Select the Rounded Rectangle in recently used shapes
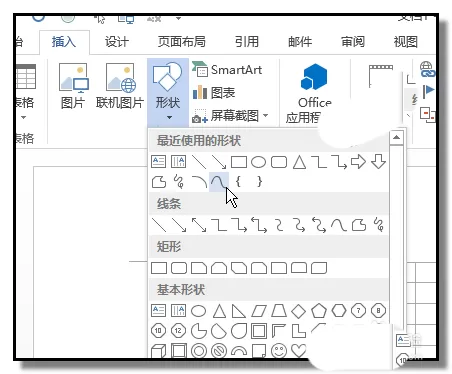This screenshot has width=452, height=374. [x=279, y=162]
